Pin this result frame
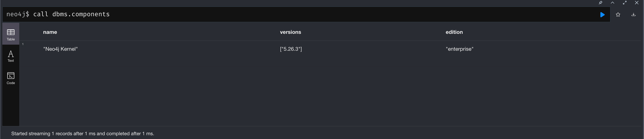Screen dimensions: 644x139 601,3
